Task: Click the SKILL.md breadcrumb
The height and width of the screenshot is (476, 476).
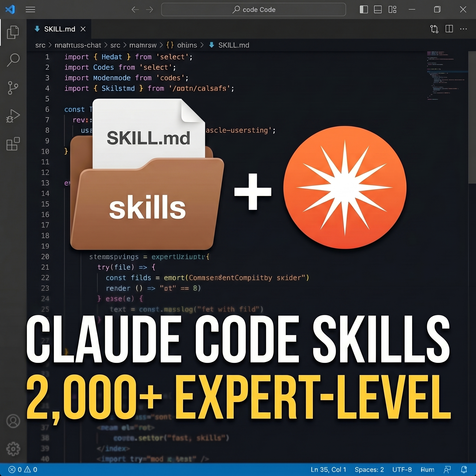Action: [229, 45]
